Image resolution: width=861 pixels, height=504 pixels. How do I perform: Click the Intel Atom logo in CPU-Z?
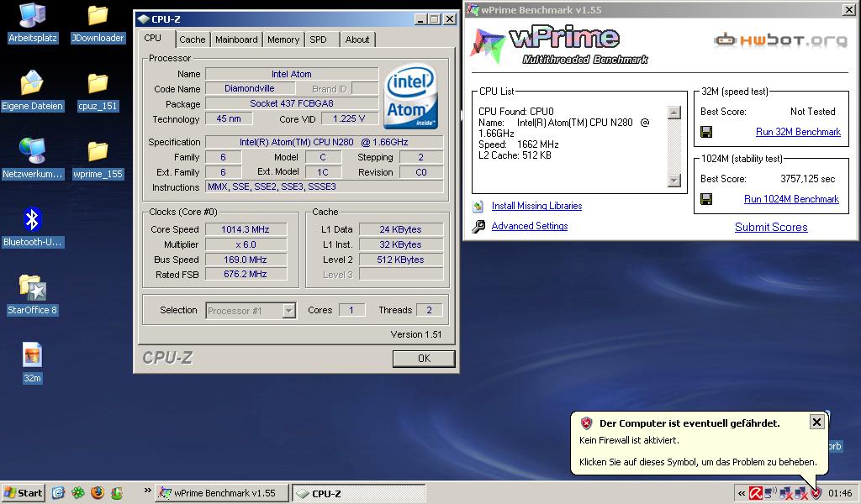(x=410, y=96)
